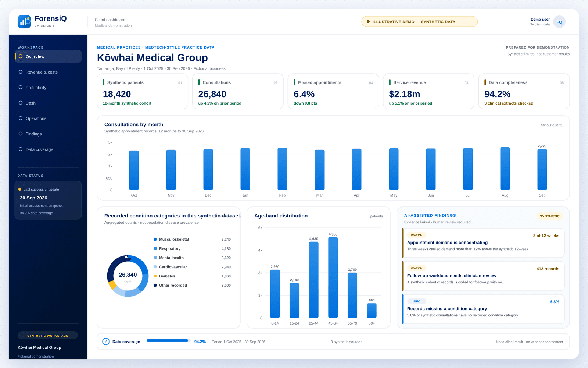Select Cash in the sidebar
588x368 pixels.
pos(48,103)
